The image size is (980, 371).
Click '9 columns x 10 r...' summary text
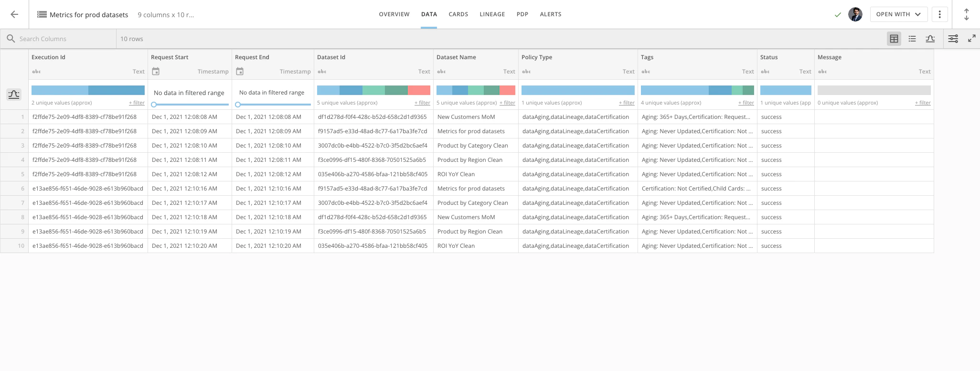click(x=166, y=15)
